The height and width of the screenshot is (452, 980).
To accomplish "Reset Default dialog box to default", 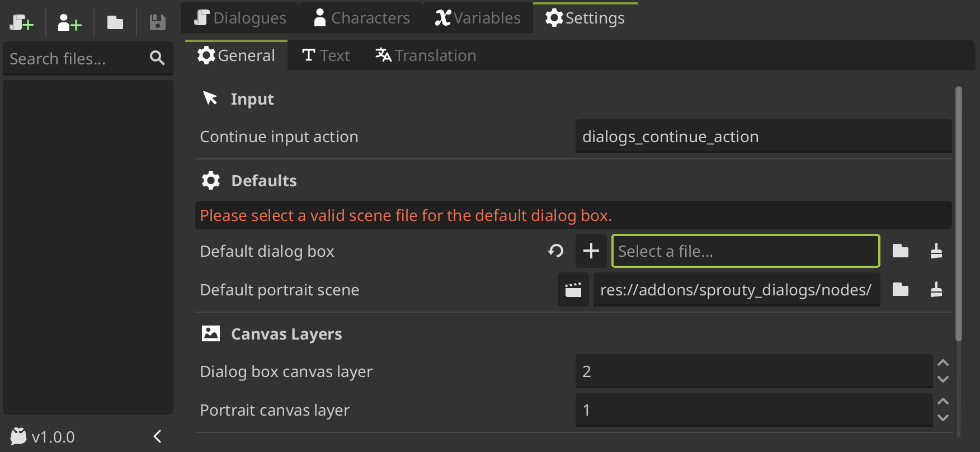I will click(x=555, y=251).
